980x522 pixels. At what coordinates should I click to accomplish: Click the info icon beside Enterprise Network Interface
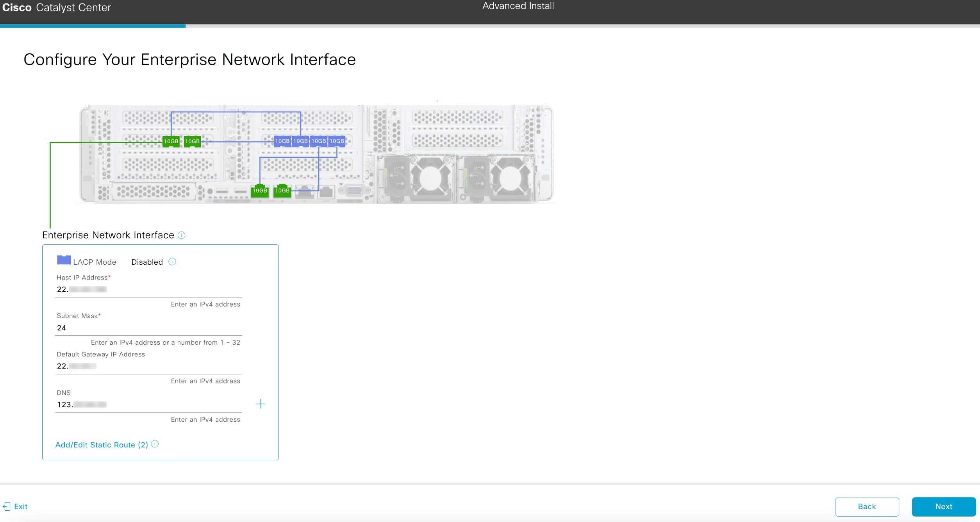[x=181, y=235]
